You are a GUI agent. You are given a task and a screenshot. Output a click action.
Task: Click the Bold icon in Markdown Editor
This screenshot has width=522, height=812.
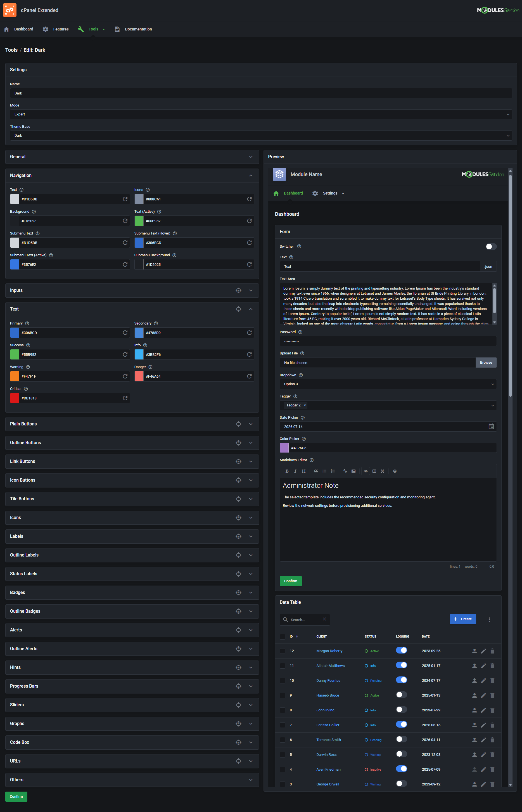pyautogui.click(x=287, y=471)
